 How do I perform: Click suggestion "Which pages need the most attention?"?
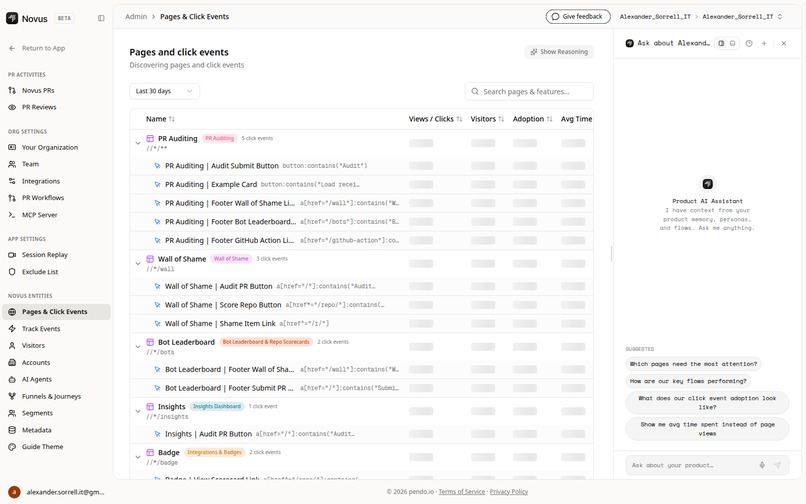[x=693, y=364]
